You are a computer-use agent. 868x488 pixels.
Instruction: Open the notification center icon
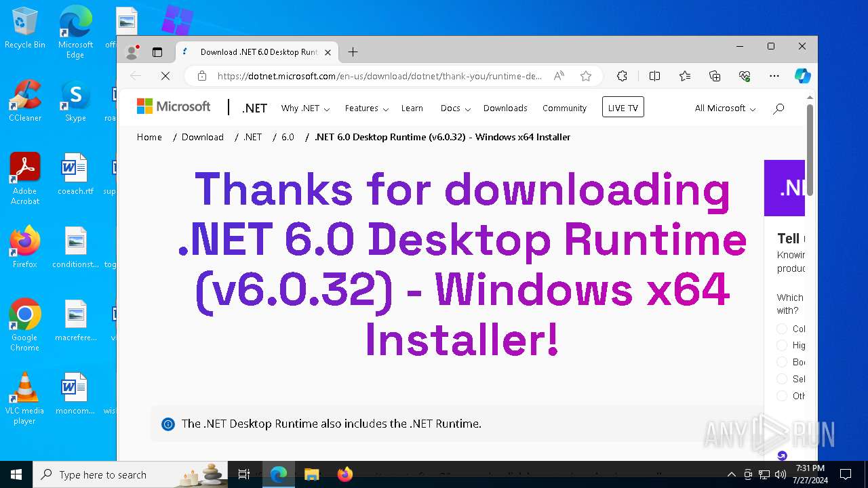(x=846, y=474)
